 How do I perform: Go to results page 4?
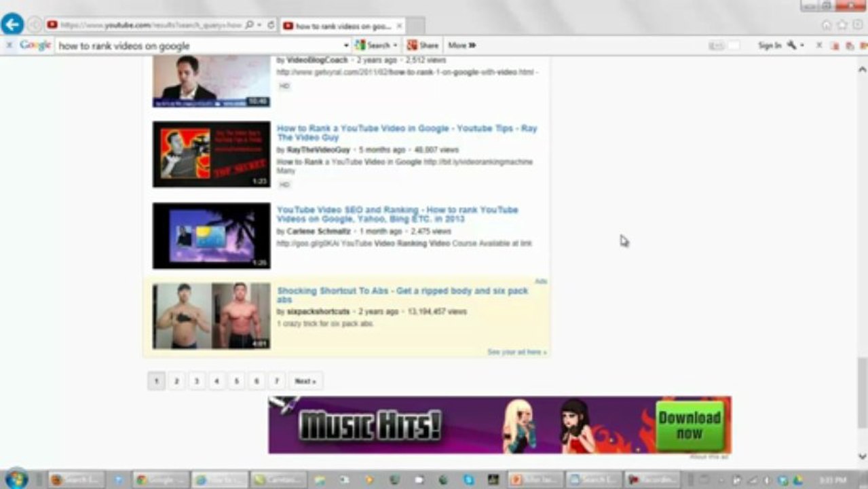click(x=216, y=381)
